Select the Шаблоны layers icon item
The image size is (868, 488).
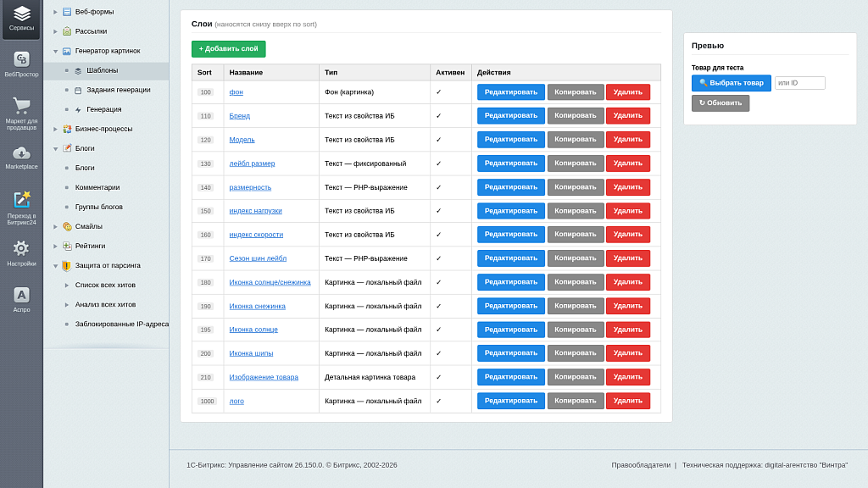click(x=78, y=71)
